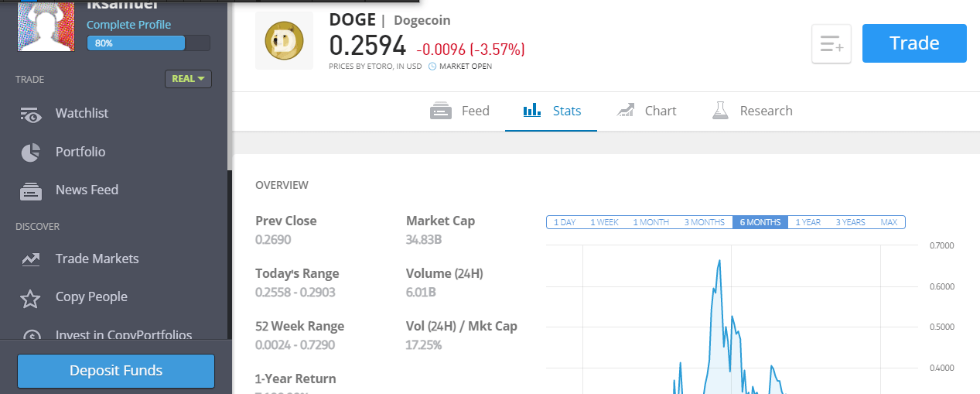Click the Feed tab icon
The width and height of the screenshot is (980, 394).
click(x=441, y=111)
